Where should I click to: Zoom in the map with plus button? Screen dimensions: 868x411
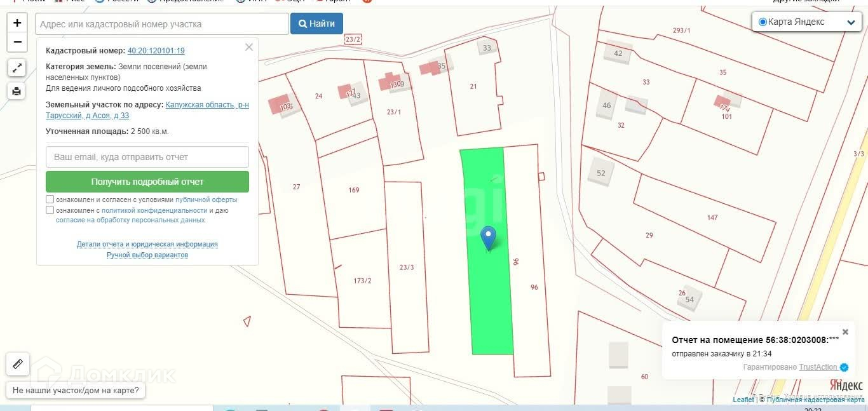click(17, 23)
